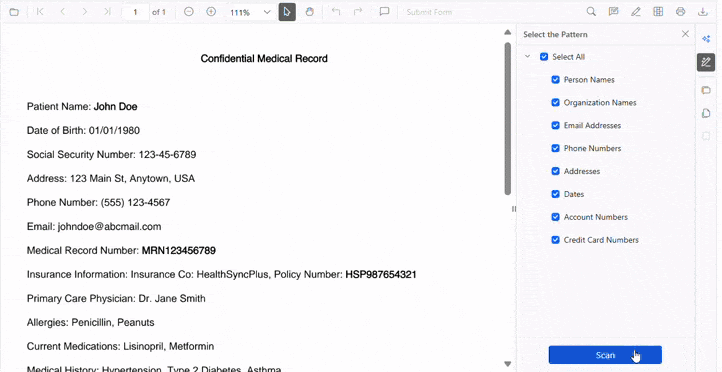Screen dimensions: 722x372
Task: Click the page number input field
Action: pyautogui.click(x=135, y=12)
